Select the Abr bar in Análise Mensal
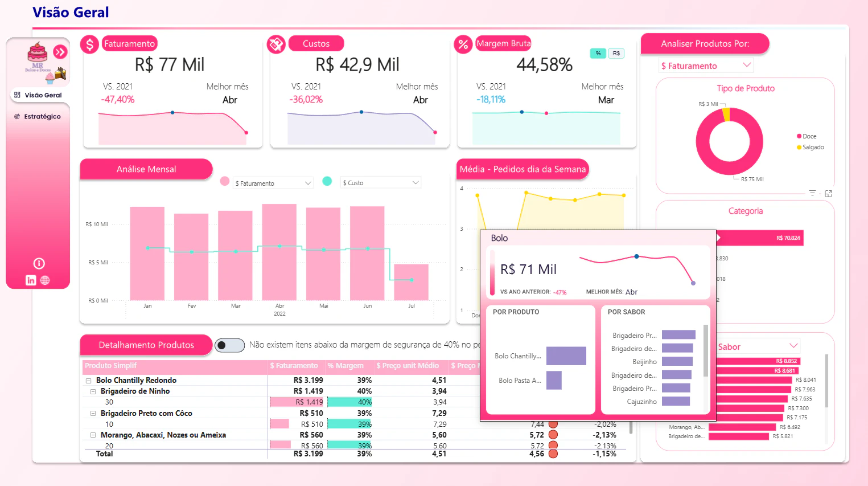 coord(279,252)
